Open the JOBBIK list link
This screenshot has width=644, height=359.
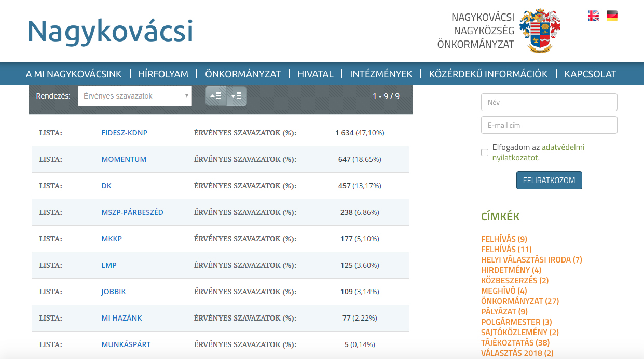tap(114, 292)
